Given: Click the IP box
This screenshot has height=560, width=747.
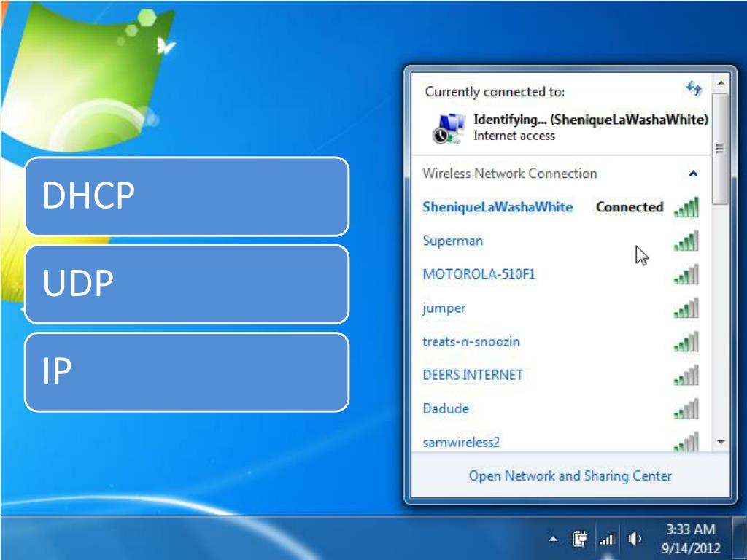Looking at the screenshot, I should click(x=187, y=372).
